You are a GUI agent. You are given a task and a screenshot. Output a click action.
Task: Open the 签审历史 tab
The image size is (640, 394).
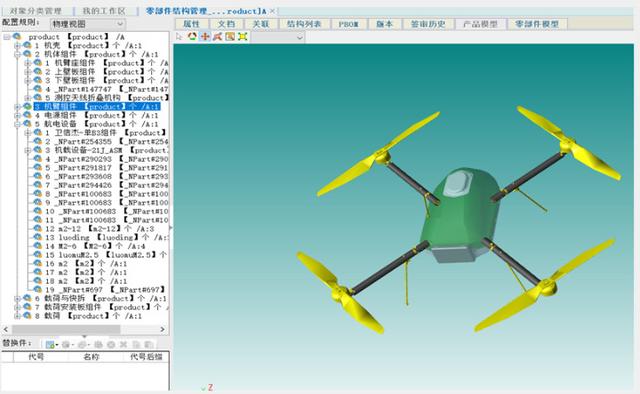428,24
